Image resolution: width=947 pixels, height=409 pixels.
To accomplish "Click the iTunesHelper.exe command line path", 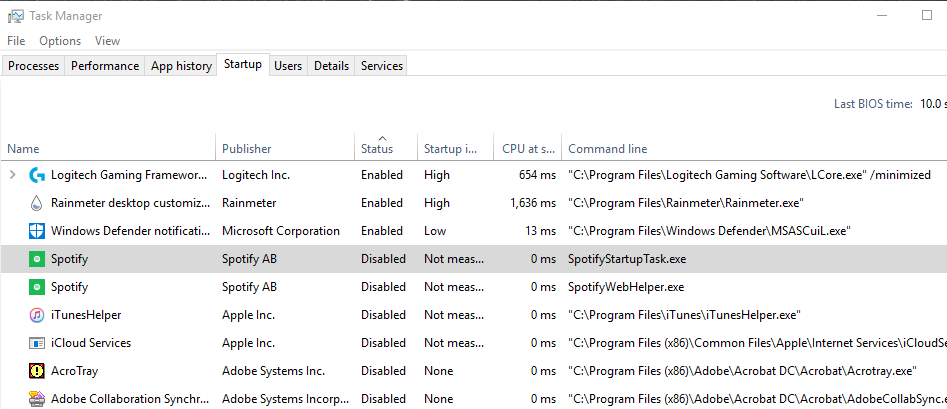I will (x=684, y=315).
